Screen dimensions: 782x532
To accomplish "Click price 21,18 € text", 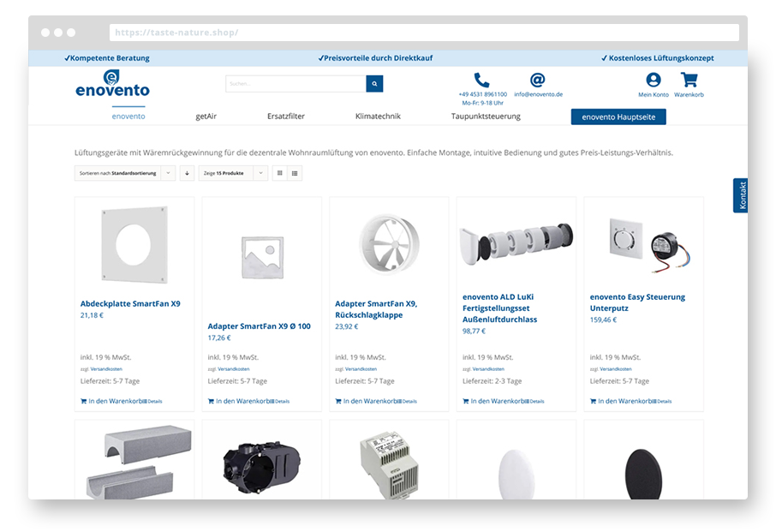I will (x=92, y=315).
